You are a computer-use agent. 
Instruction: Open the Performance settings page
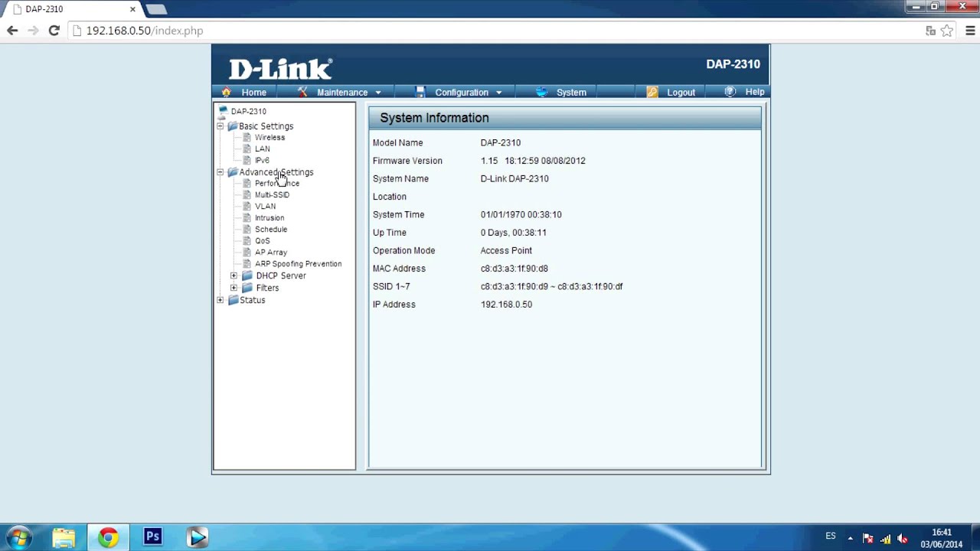[277, 184]
